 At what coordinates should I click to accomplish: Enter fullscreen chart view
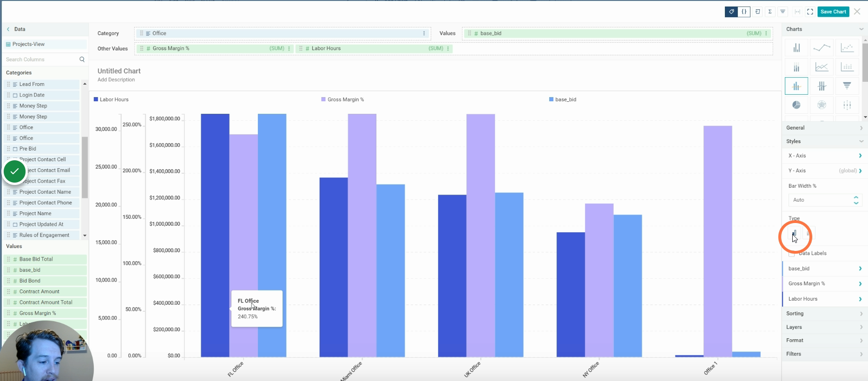pyautogui.click(x=810, y=12)
